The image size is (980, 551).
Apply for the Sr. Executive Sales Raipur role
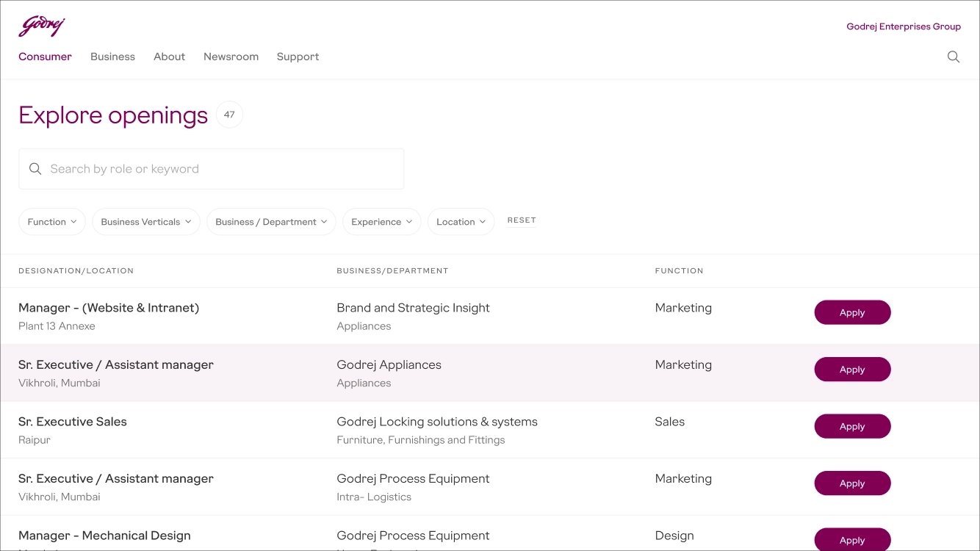coord(852,426)
